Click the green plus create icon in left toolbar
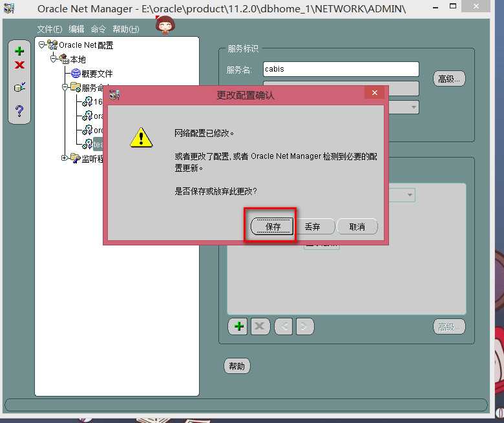The image size is (504, 423). point(19,51)
